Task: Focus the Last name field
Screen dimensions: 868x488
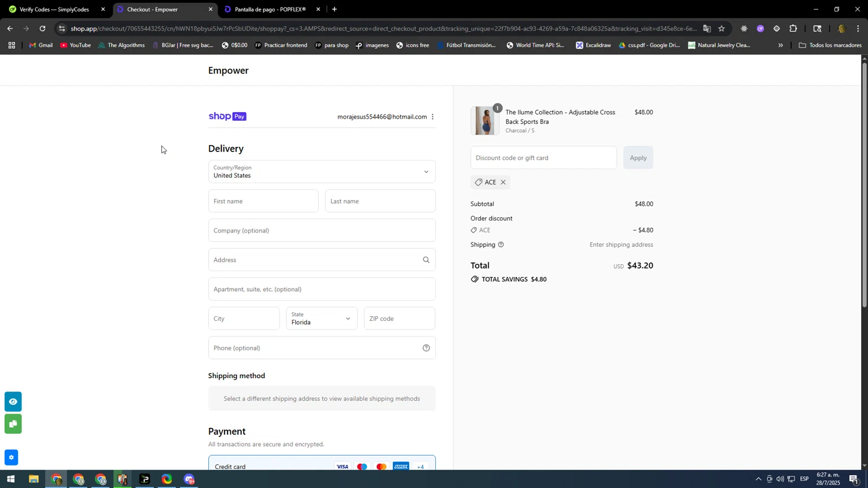Action: coord(380,201)
